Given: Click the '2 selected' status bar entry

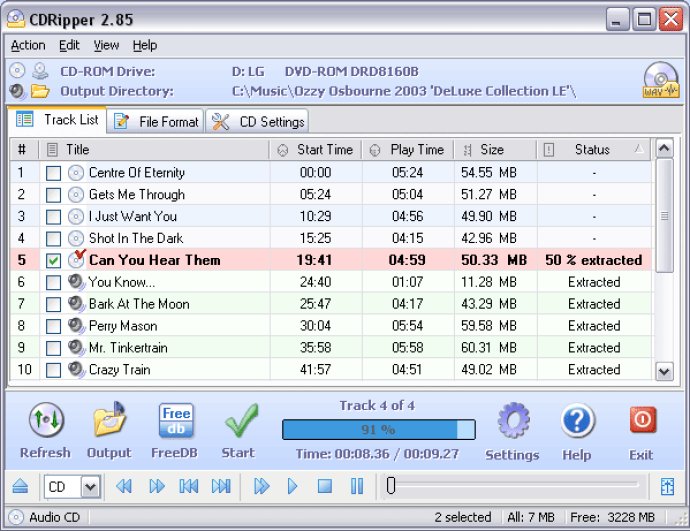Looking at the screenshot, I should pyautogui.click(x=462, y=517).
